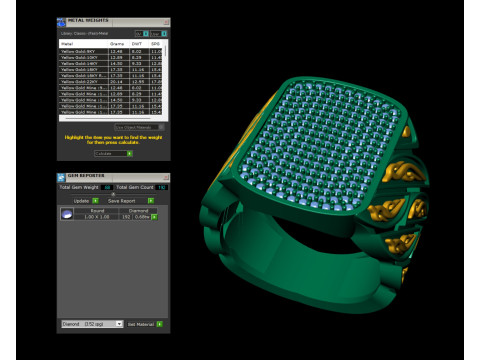
Task: Select the Yellow Gold 10KY row
Action: click(x=111, y=58)
